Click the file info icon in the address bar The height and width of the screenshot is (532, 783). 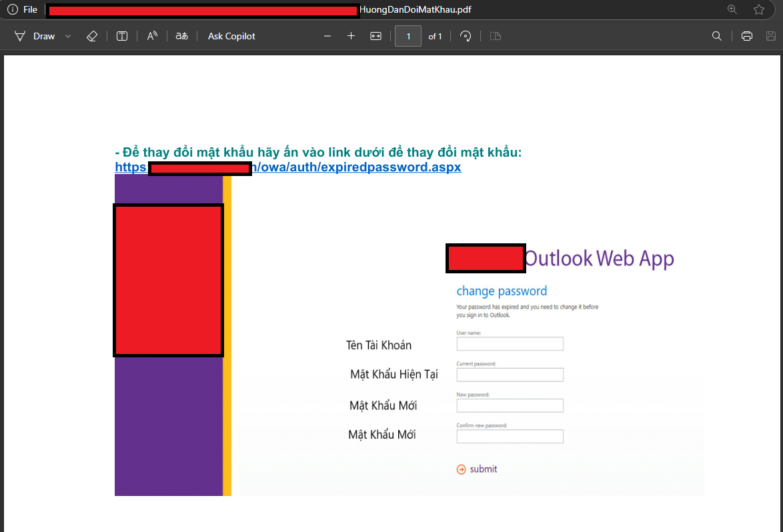[x=13, y=9]
